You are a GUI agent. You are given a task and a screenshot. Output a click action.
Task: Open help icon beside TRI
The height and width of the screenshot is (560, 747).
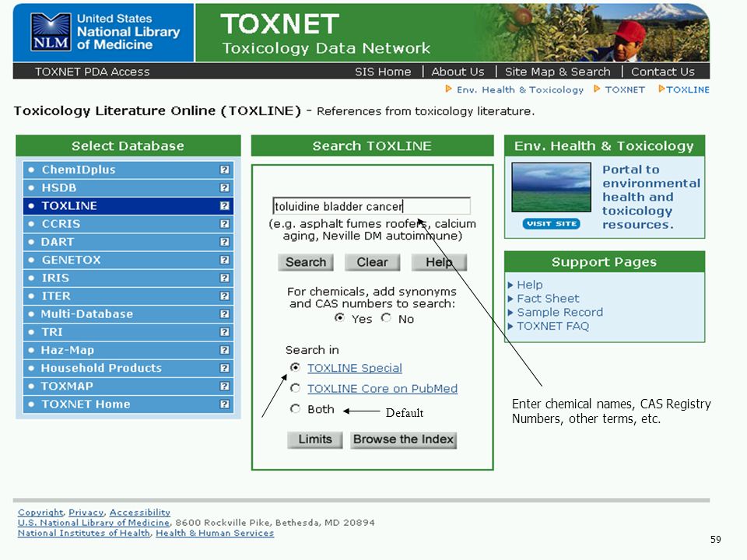(224, 332)
